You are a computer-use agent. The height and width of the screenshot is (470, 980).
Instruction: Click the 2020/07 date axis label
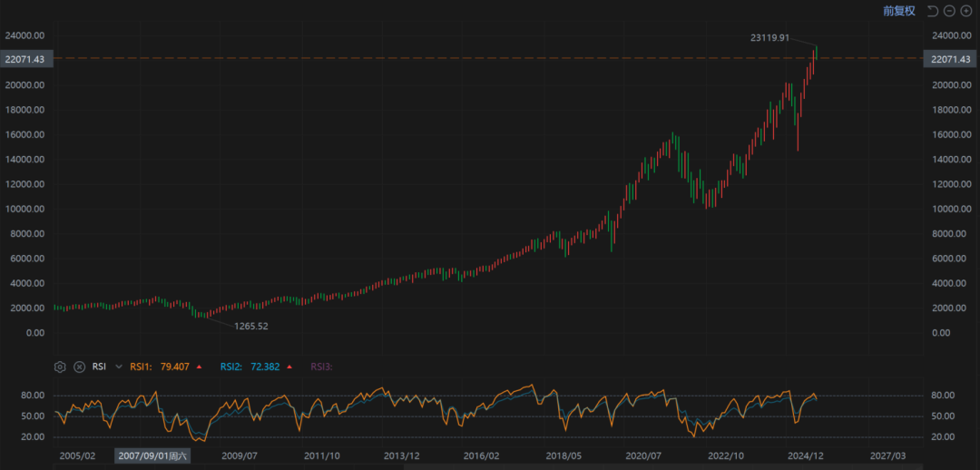pos(643,455)
